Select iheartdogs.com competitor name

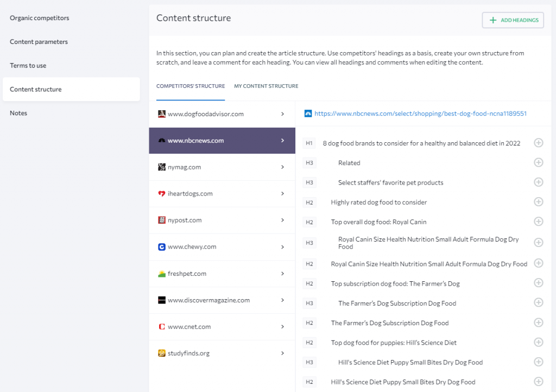coord(190,193)
